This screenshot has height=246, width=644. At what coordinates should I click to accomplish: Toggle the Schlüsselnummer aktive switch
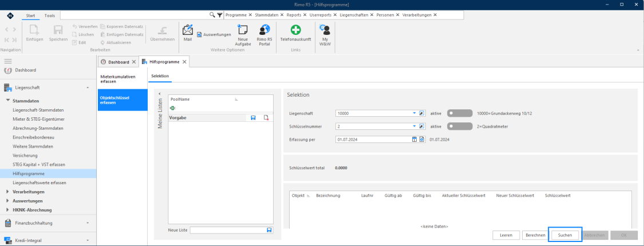tap(460, 126)
